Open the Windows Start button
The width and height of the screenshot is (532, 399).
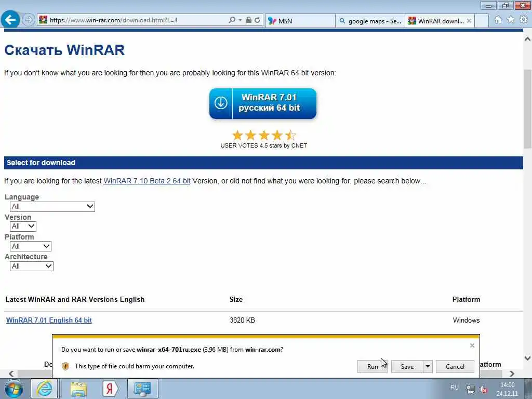pos(14,389)
